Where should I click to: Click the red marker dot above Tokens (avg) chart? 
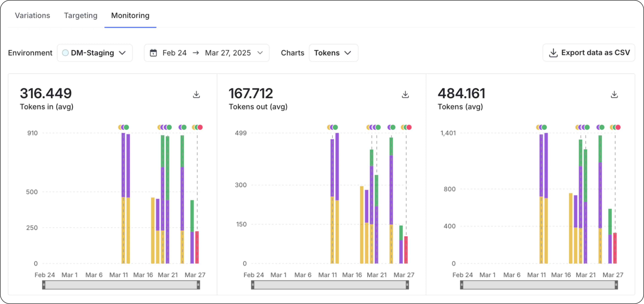click(x=618, y=127)
